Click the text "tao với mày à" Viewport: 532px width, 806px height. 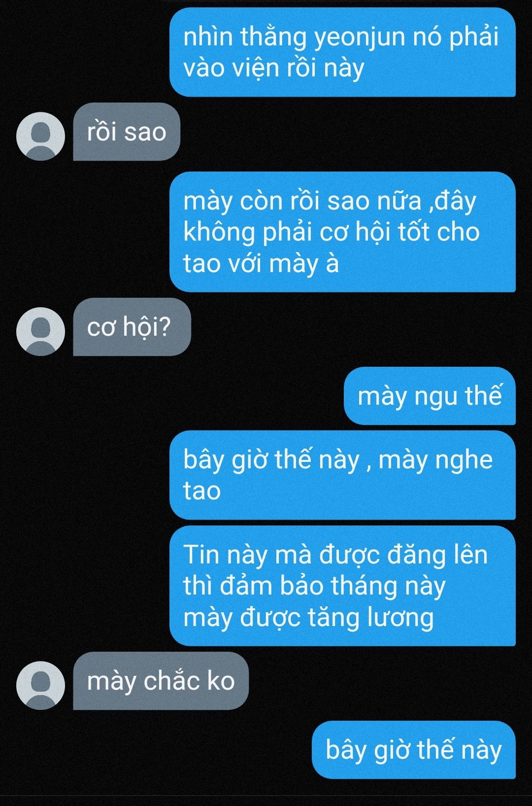[x=261, y=263]
